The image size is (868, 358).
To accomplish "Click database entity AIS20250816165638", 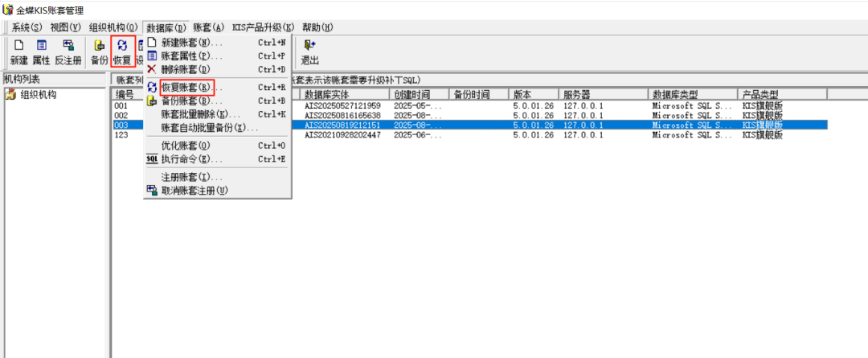I will click(342, 115).
